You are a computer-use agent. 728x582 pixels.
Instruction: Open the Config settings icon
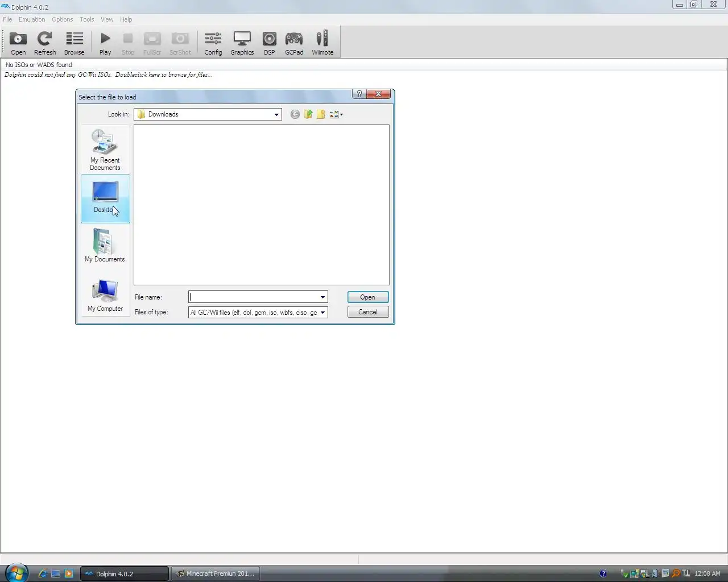[213, 43]
